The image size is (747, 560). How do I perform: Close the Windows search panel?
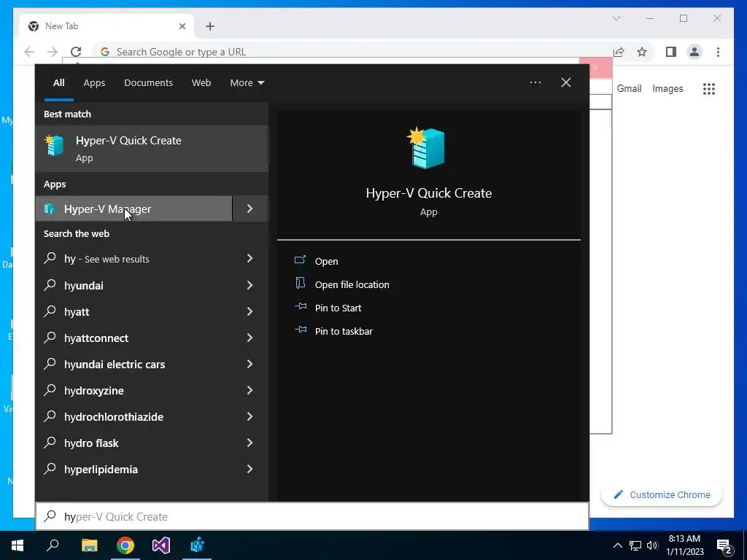click(566, 82)
